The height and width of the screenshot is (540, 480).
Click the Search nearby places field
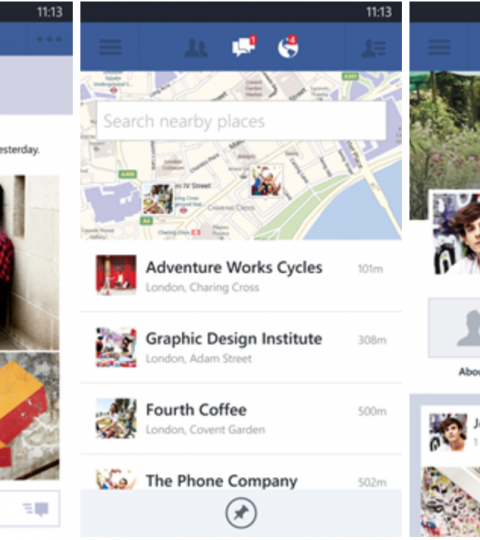(x=241, y=121)
